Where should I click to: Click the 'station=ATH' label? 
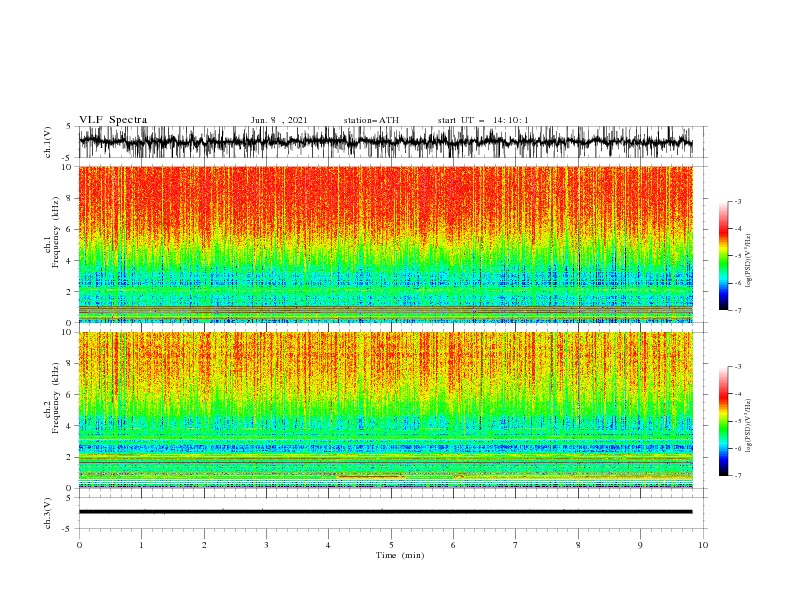pos(371,120)
